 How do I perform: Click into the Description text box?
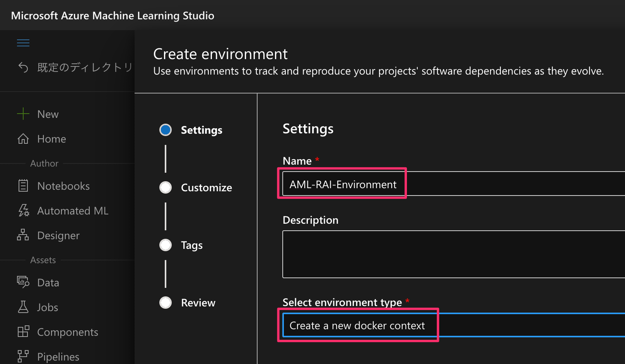(453, 254)
